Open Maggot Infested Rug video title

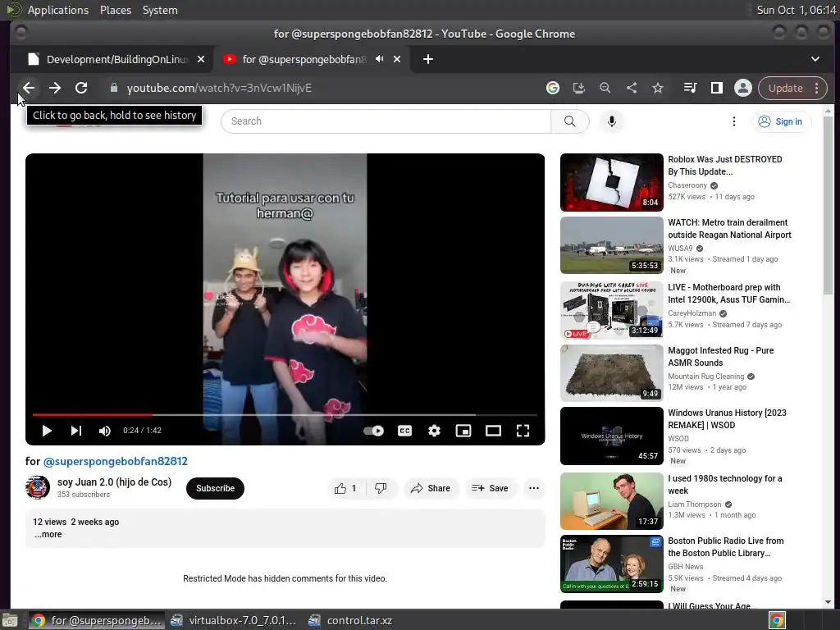click(x=720, y=357)
